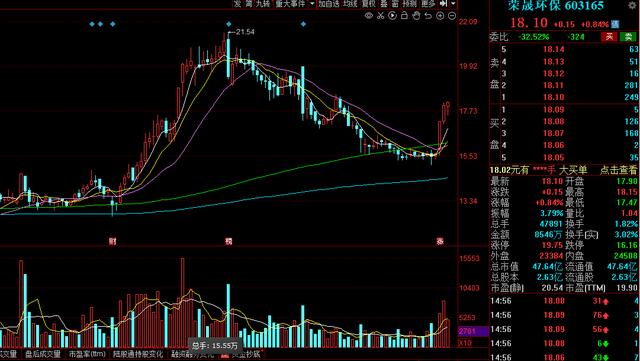Viewport: 640px width, 361px height.
Task: Toggle the lock icon in chart toolbar
Action: click(x=404, y=16)
